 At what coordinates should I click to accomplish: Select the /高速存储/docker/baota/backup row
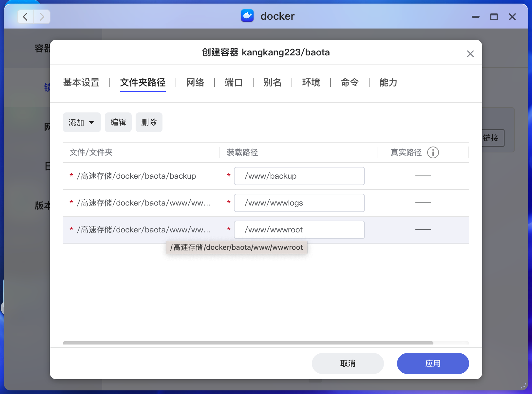pyautogui.click(x=266, y=176)
